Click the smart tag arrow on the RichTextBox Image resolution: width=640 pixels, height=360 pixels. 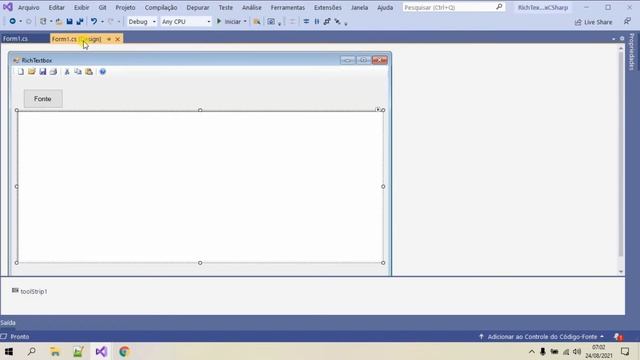tap(378, 109)
